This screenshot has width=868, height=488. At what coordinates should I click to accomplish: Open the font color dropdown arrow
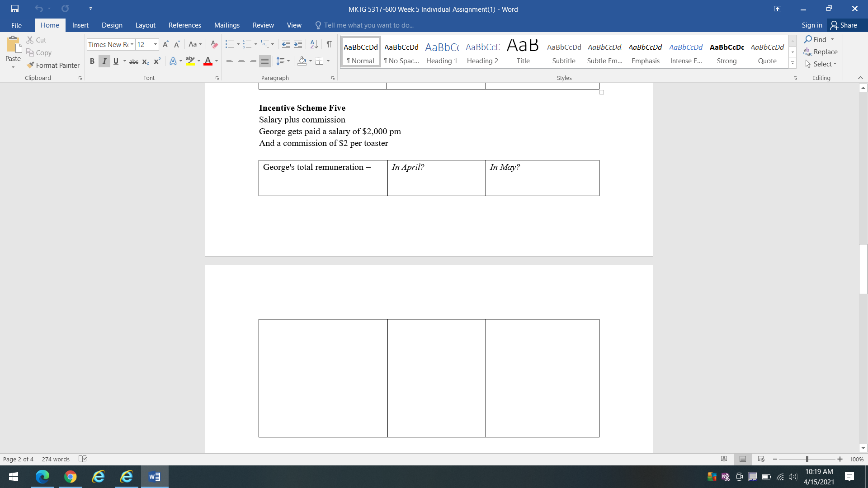coord(217,61)
